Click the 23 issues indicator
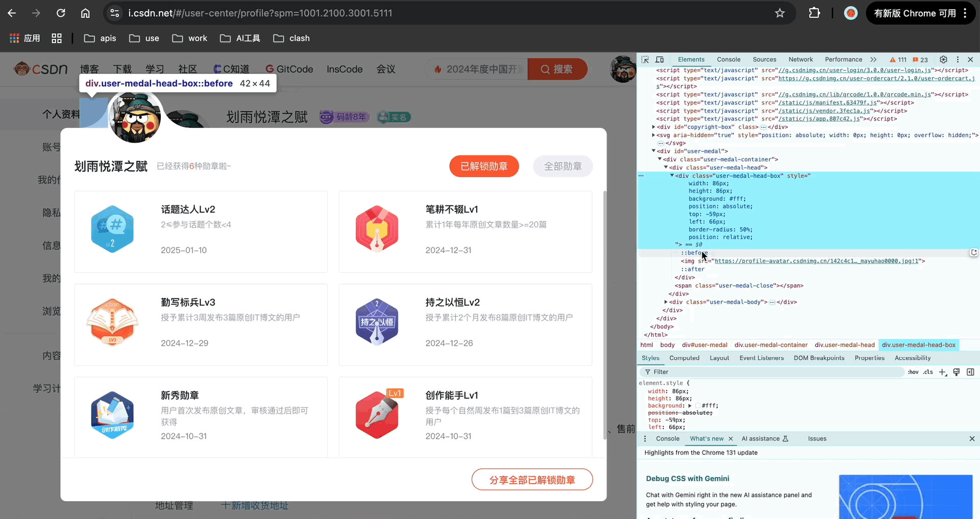980x519 pixels. pos(920,60)
